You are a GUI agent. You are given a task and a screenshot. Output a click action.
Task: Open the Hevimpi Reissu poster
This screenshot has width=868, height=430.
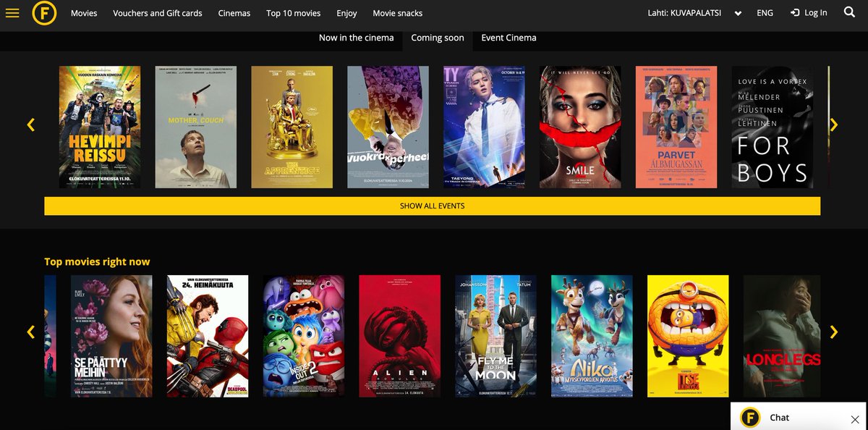(x=99, y=127)
